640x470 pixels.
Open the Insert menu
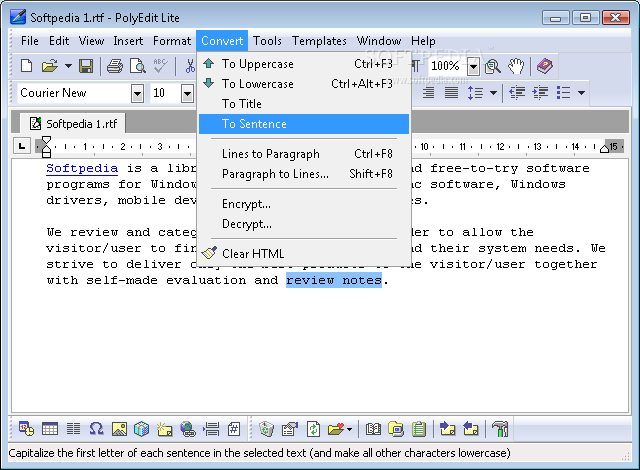128,41
